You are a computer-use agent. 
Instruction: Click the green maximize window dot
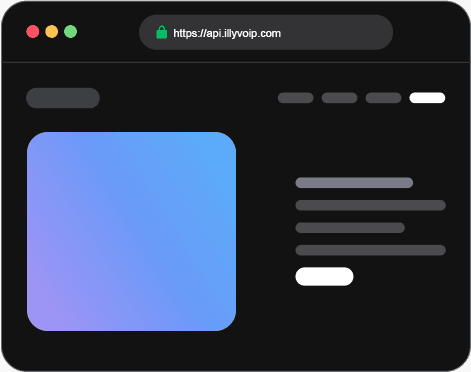[x=71, y=32]
